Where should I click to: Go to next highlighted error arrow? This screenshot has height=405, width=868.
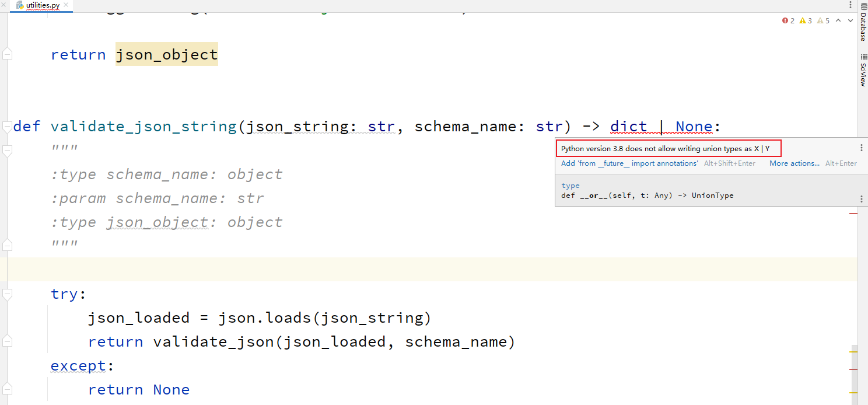tap(850, 20)
